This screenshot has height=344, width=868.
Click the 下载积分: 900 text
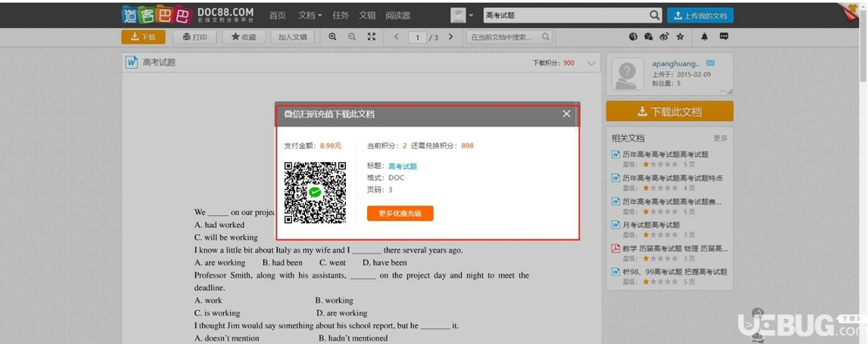pyautogui.click(x=553, y=63)
